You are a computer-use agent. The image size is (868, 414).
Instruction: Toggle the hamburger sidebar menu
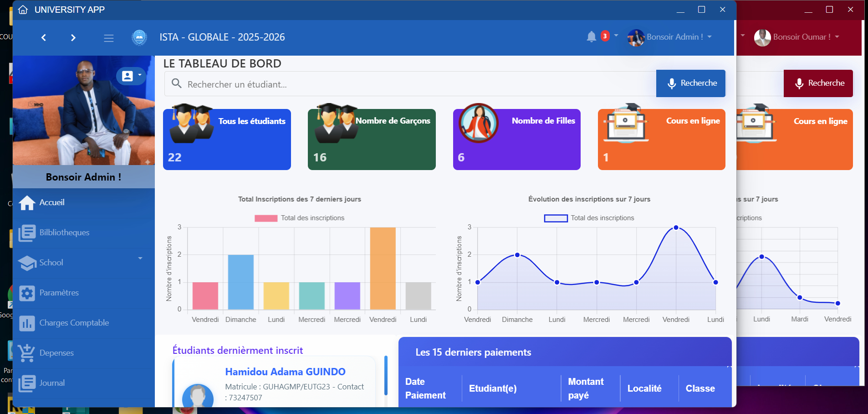pyautogui.click(x=108, y=38)
